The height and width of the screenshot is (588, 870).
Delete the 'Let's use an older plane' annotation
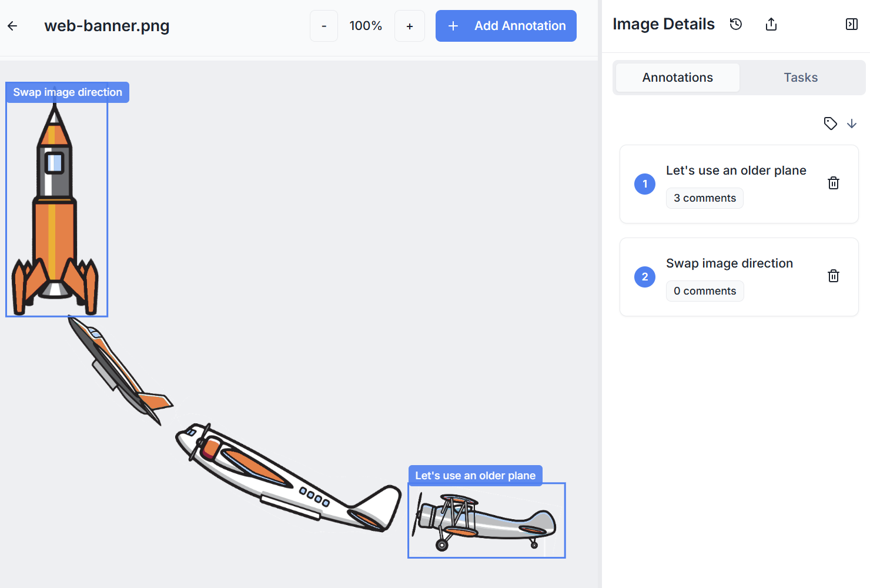(833, 183)
